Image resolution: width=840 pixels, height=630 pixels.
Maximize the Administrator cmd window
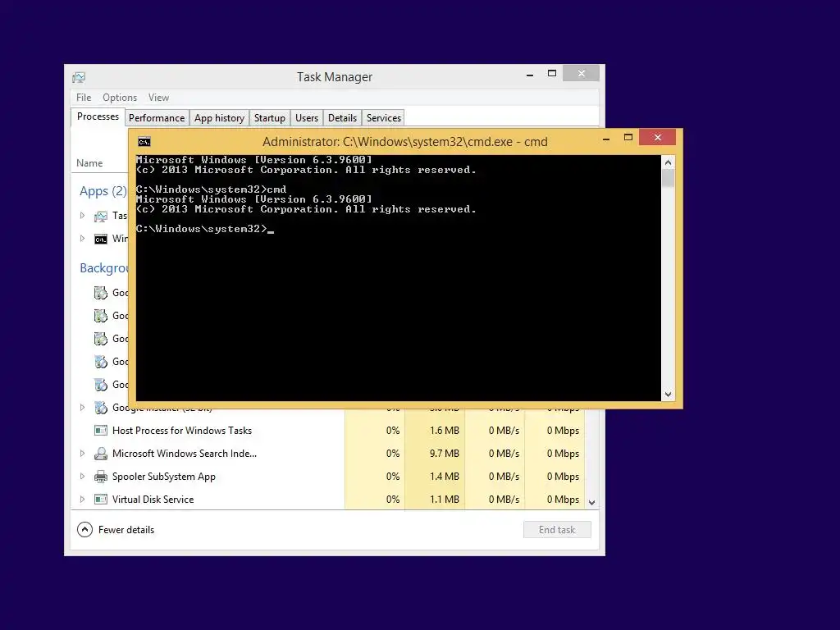(628, 138)
